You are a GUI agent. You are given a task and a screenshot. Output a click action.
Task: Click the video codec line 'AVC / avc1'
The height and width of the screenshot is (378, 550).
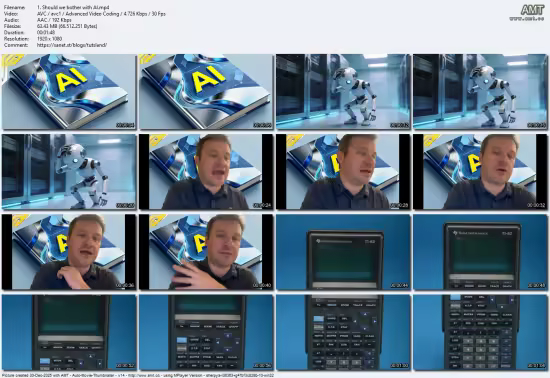pos(101,14)
